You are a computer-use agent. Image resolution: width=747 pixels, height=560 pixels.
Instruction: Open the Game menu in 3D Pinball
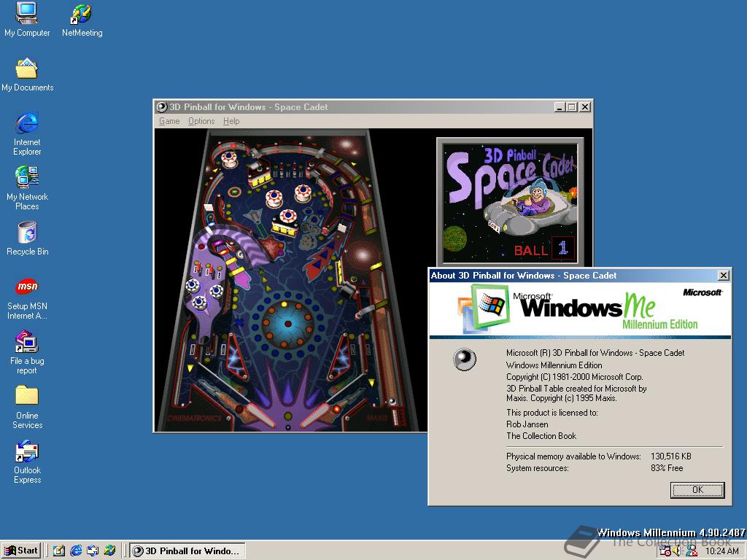point(169,121)
